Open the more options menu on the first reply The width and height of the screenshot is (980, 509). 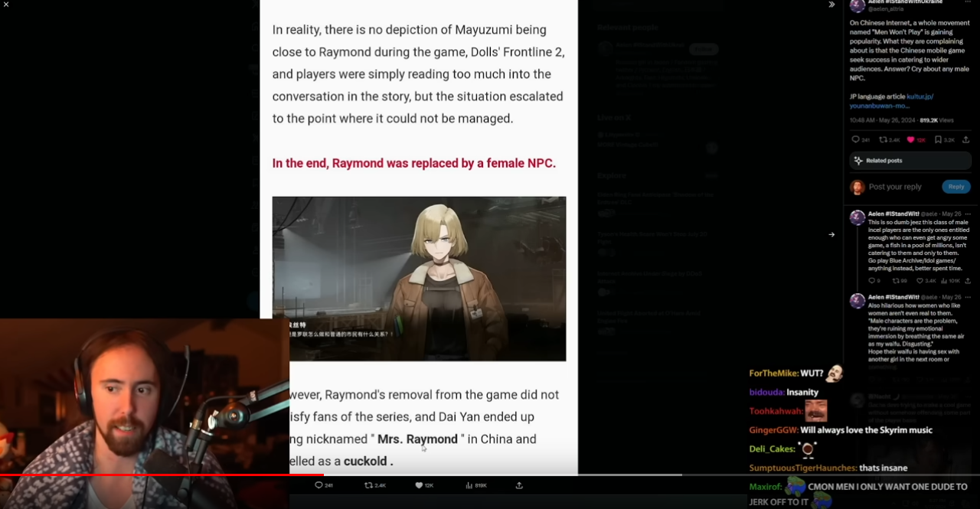coord(968,214)
